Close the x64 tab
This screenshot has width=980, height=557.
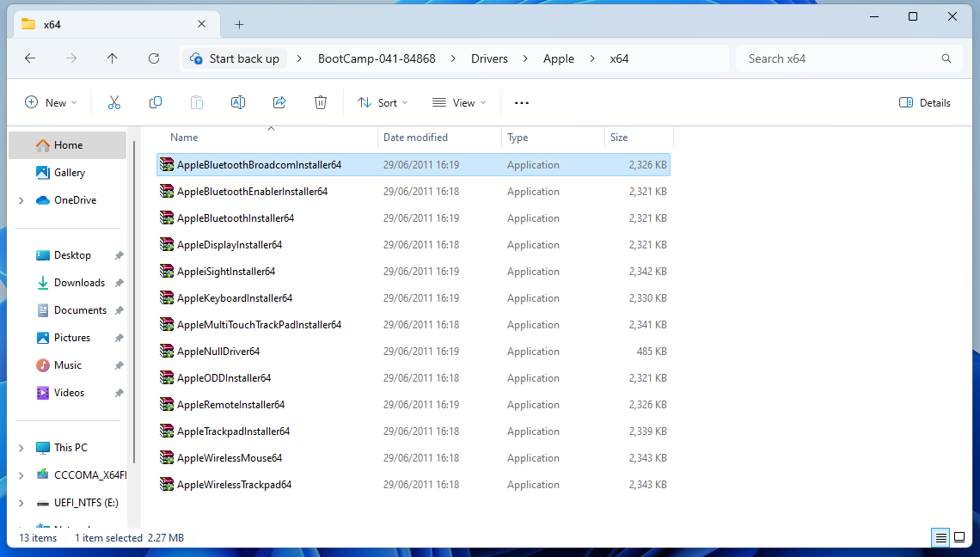201,24
